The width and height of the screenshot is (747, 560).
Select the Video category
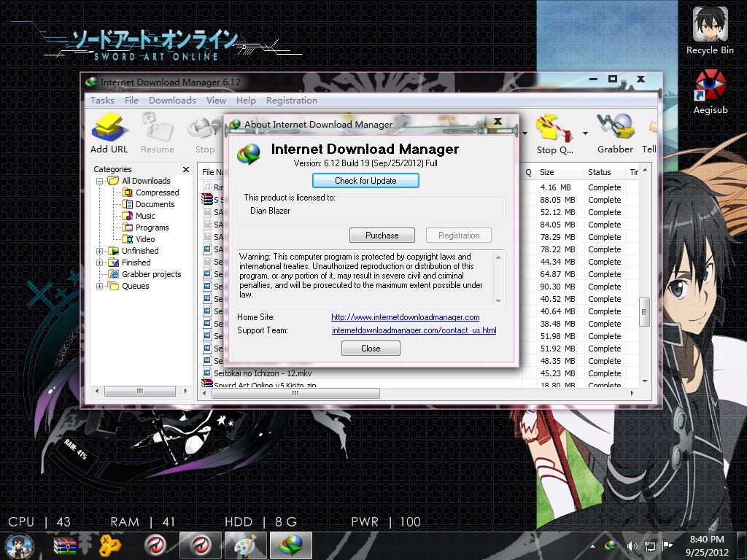click(x=145, y=239)
